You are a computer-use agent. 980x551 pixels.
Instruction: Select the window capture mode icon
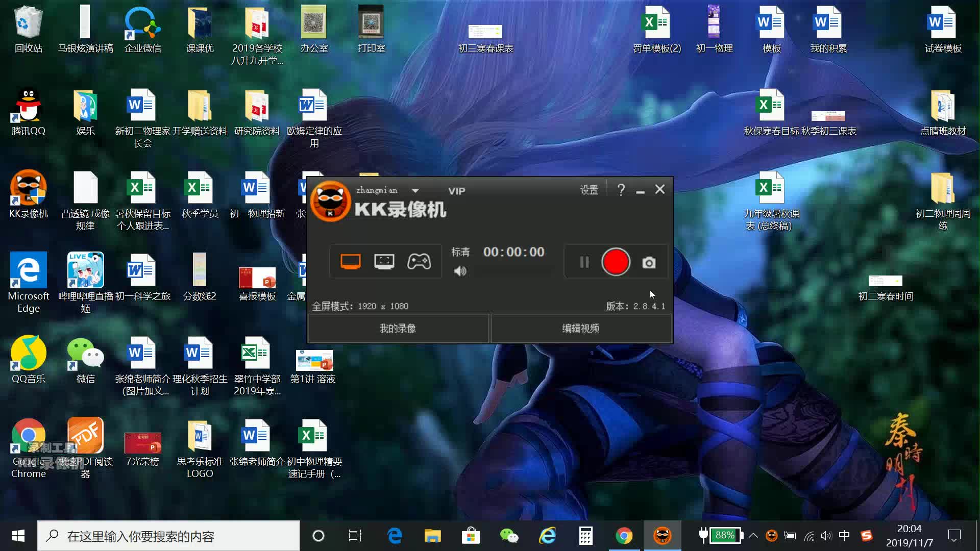click(x=384, y=261)
